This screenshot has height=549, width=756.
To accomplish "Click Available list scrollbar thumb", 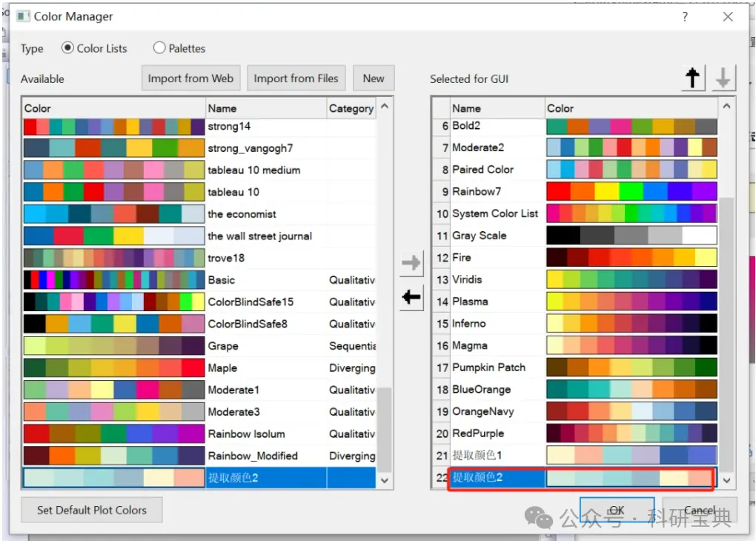I will pos(384,429).
